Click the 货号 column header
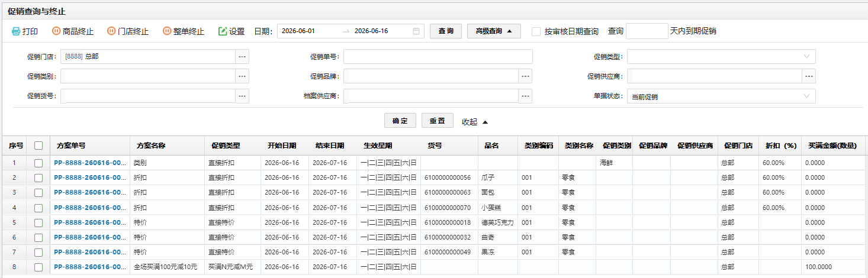868x278 pixels. tap(435, 146)
